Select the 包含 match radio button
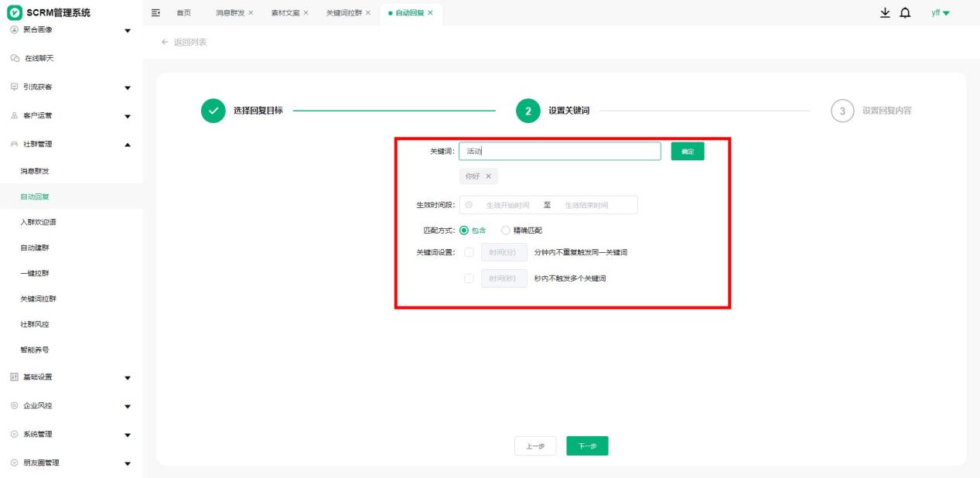Image resolution: width=980 pixels, height=478 pixels. pyautogui.click(x=464, y=230)
